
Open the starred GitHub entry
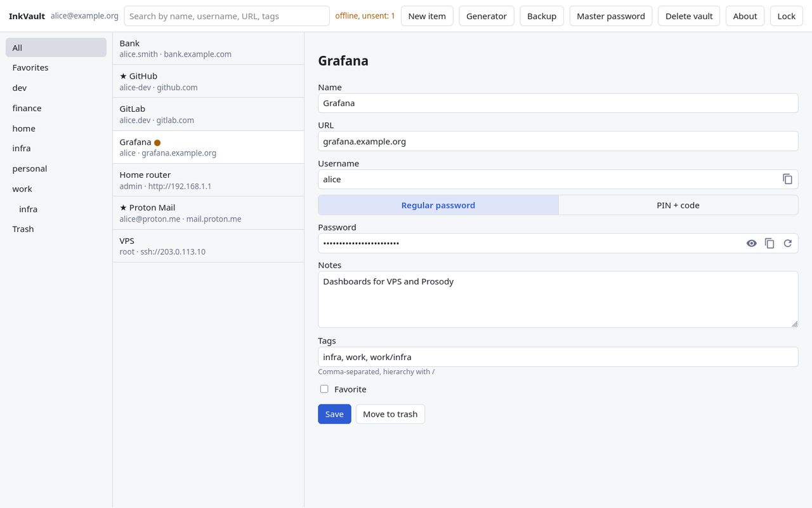(x=208, y=81)
